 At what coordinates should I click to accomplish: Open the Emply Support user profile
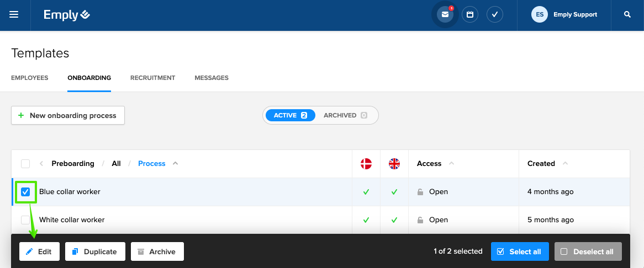point(564,15)
